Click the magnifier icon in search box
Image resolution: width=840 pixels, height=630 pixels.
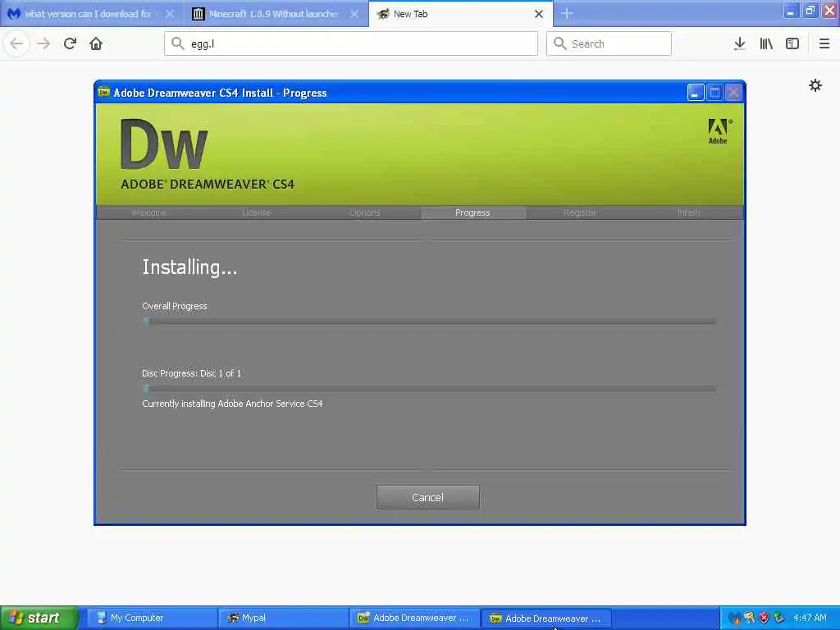(x=559, y=43)
